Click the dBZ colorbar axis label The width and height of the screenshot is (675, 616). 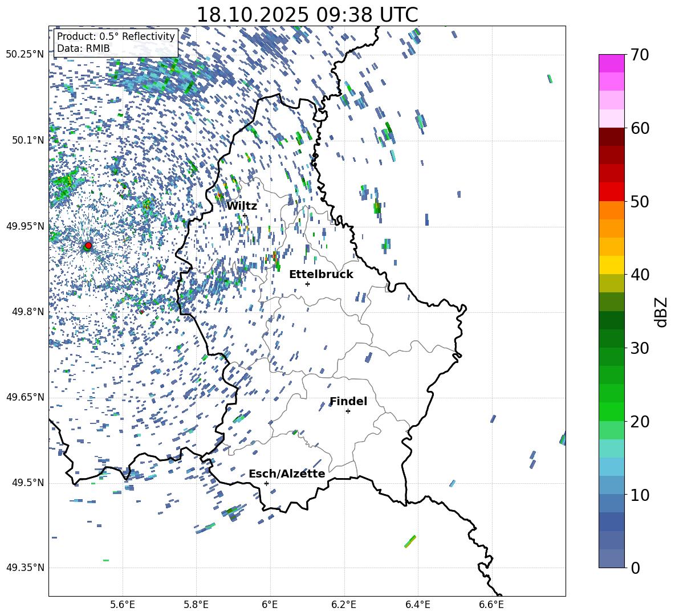(x=661, y=311)
